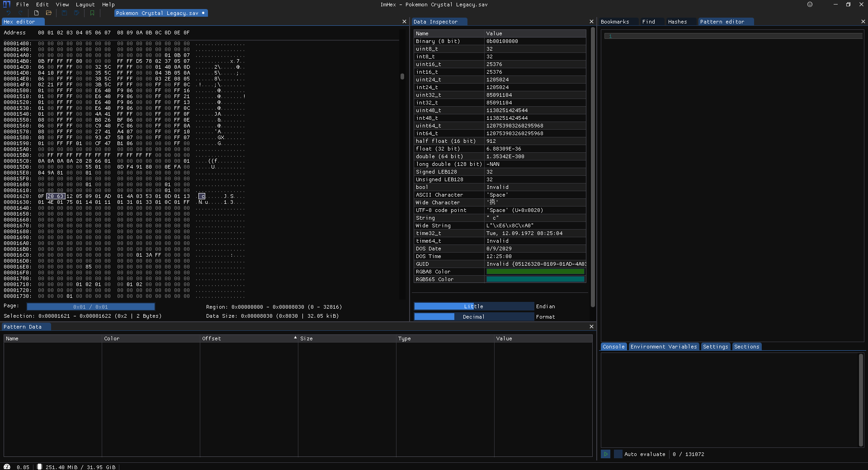Click the Type column header
The image size is (868, 470).
coord(445,338)
